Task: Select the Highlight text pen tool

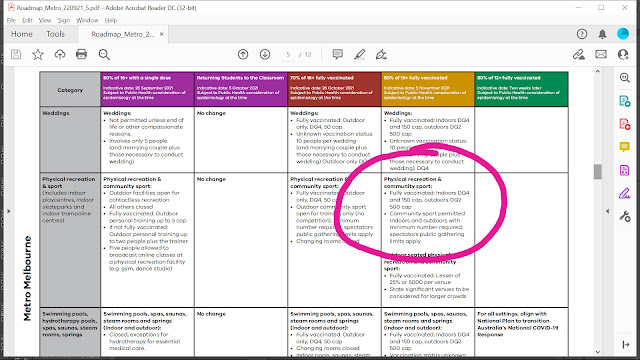Action: point(360,54)
